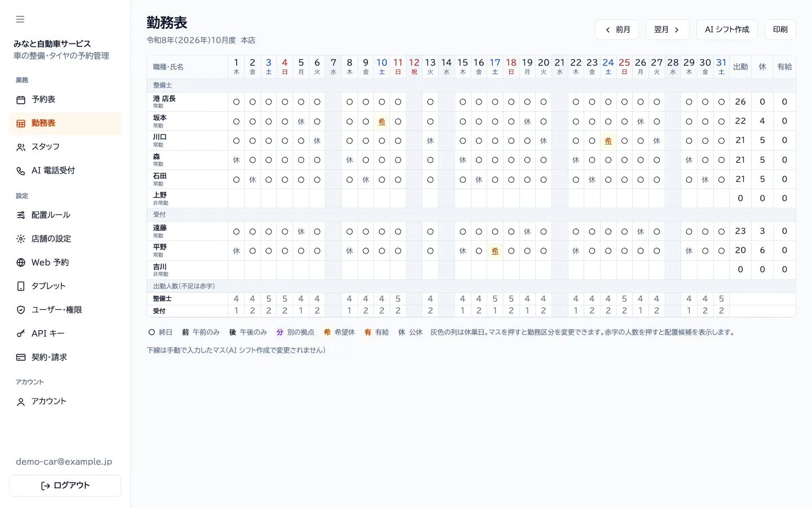This screenshot has height=508, width=812.
Task: Click 上野's empty cell on the 1st
Action: tap(236, 199)
